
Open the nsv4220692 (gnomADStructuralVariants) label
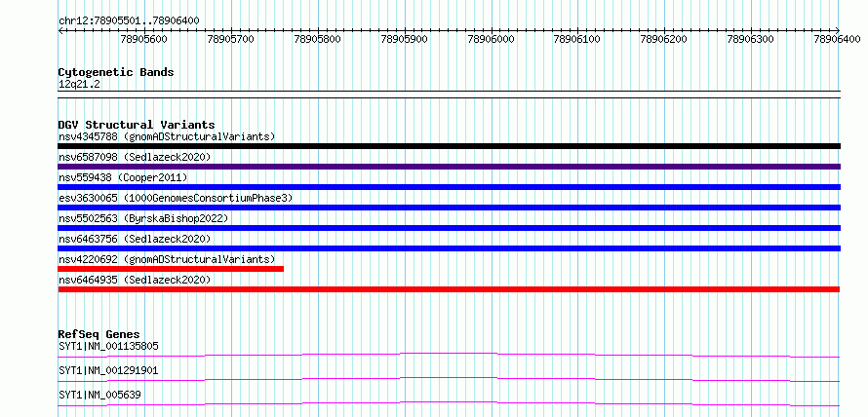pyautogui.click(x=167, y=259)
